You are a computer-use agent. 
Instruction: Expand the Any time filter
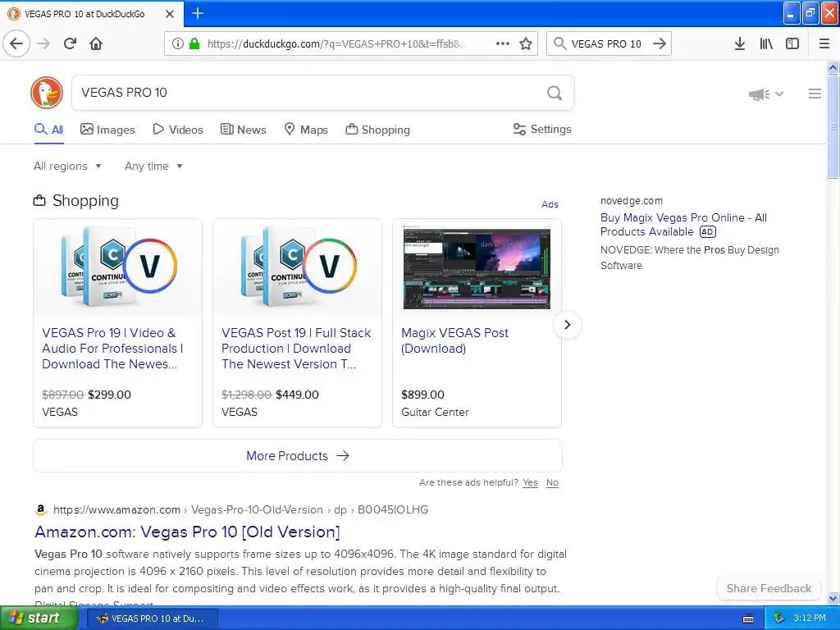[153, 166]
